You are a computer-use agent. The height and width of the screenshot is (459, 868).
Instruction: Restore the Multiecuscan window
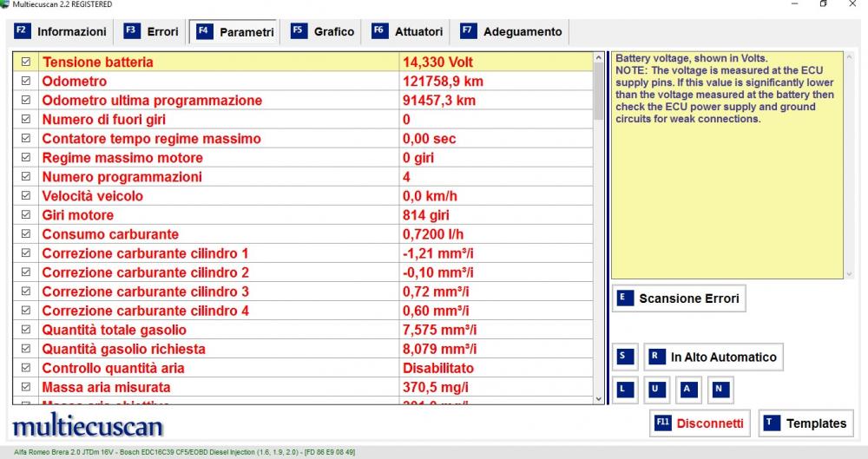(x=823, y=3)
